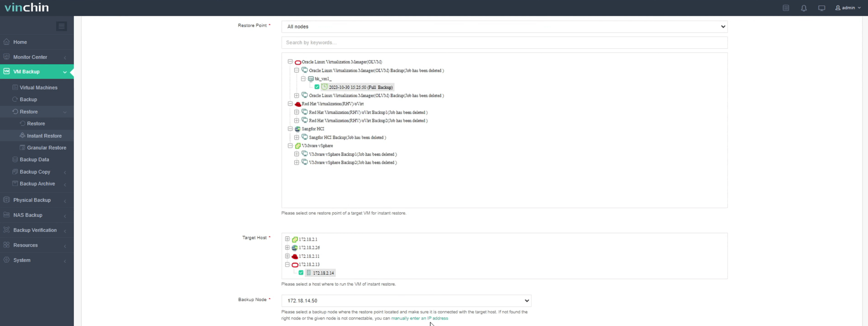Open Monitor Center sidebar section
This screenshot has height=326, width=868.
pyautogui.click(x=37, y=57)
